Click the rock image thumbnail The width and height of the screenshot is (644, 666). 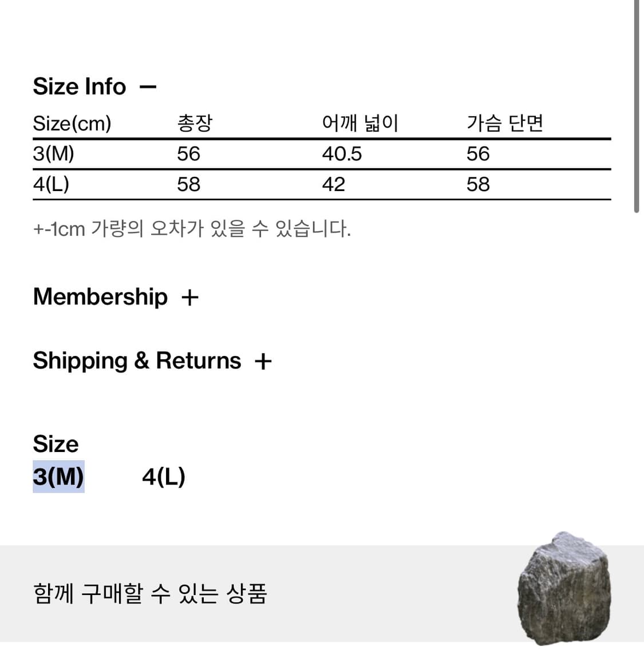point(564,589)
